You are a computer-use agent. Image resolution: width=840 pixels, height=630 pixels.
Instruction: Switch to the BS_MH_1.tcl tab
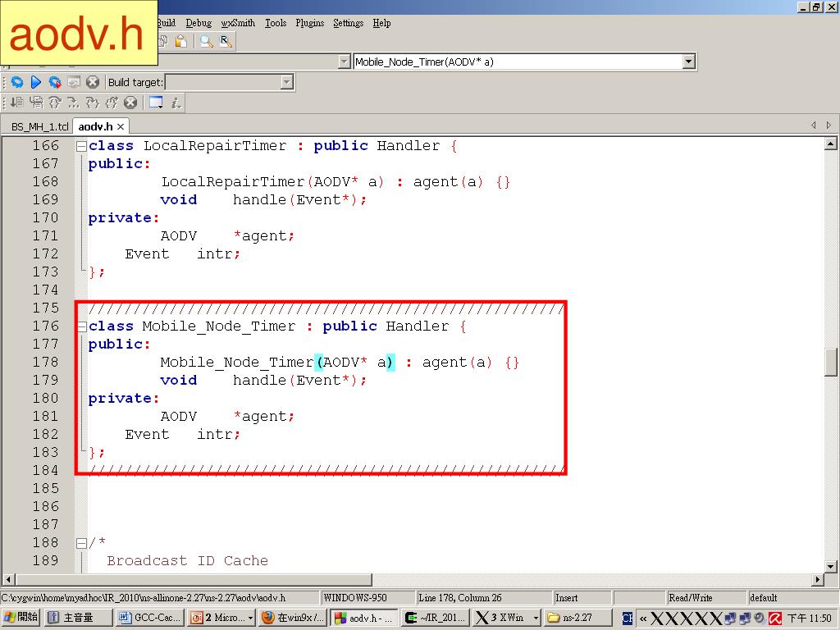click(39, 126)
